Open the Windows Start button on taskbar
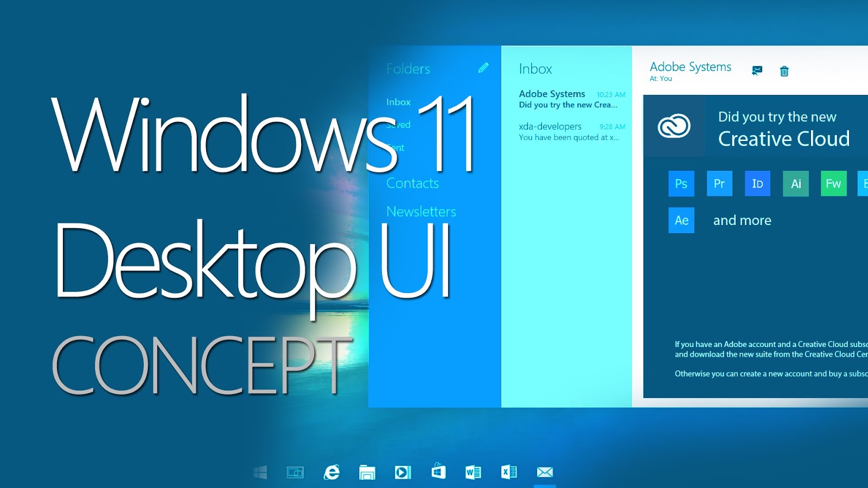The image size is (868, 488). click(x=260, y=472)
